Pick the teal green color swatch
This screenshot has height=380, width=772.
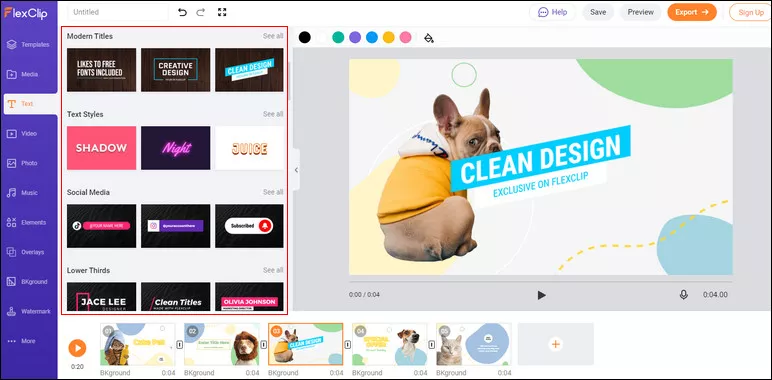338,37
